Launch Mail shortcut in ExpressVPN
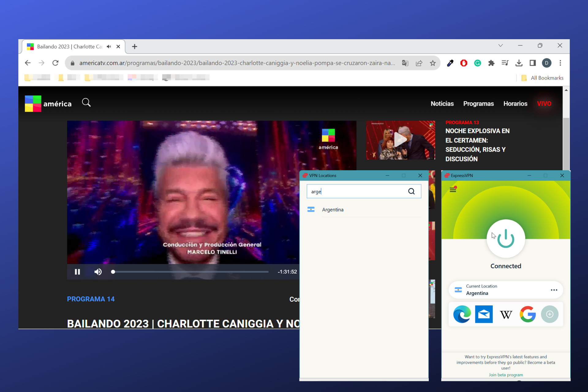The width and height of the screenshot is (588, 392). pos(484,314)
